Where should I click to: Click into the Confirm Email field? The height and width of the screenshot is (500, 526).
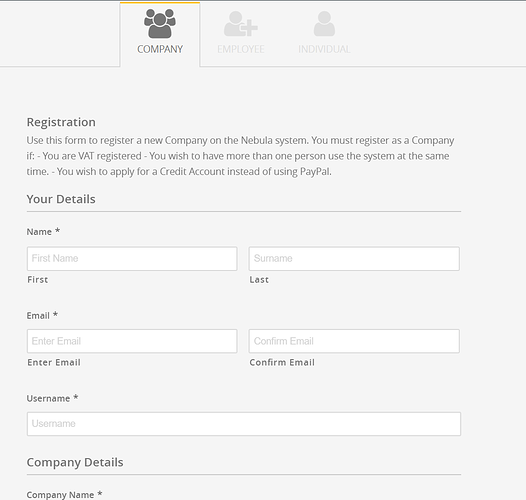[x=354, y=341]
